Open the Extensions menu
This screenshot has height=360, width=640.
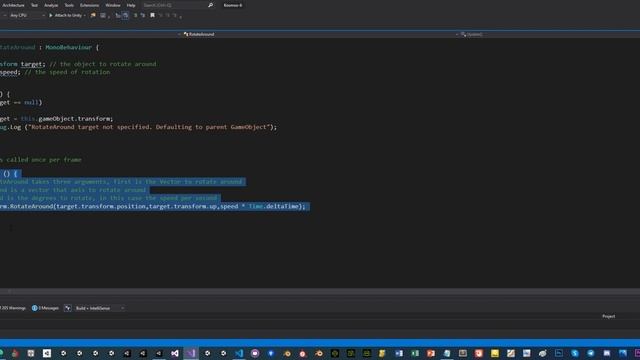pyautogui.click(x=89, y=5)
